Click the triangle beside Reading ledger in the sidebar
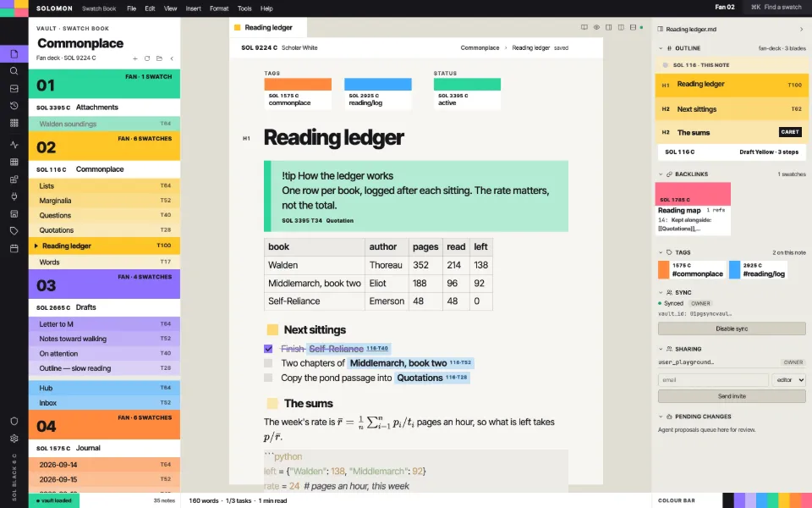 (x=36, y=246)
